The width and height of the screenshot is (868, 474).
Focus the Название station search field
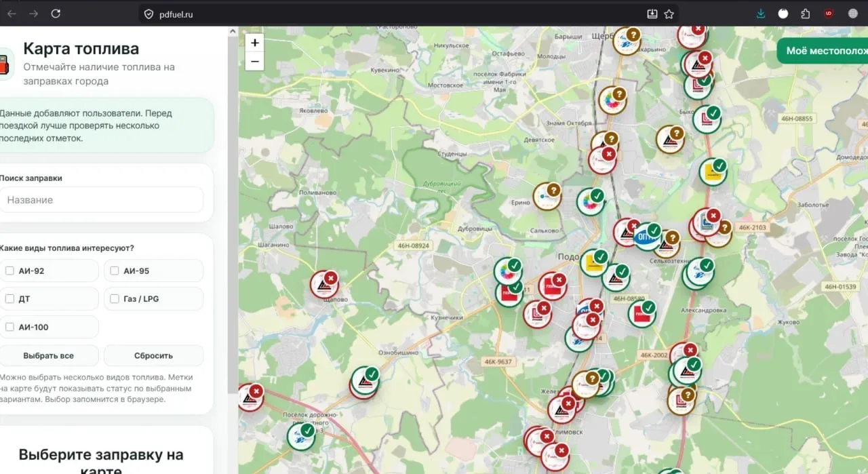click(101, 200)
